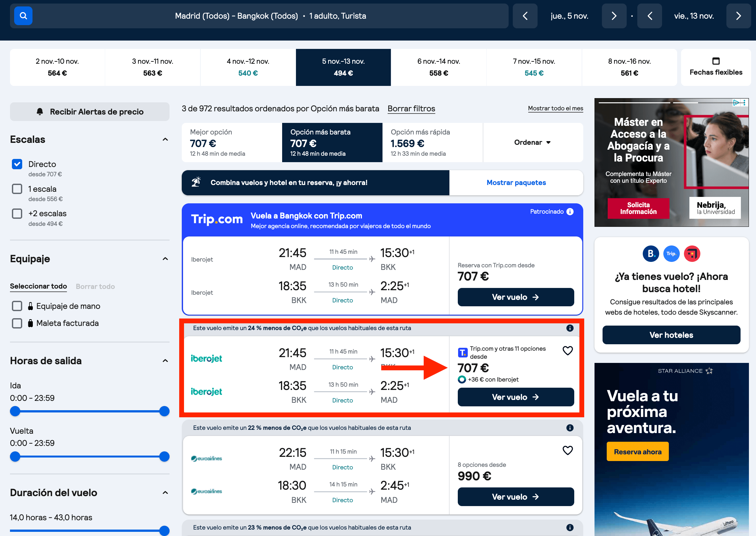Select the 4 nov.-12 nov. date tab
The image size is (756, 536).
248,67
